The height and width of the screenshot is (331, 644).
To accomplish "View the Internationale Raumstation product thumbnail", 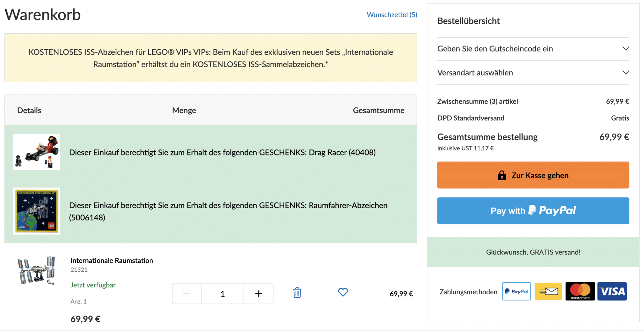I will tap(36, 270).
